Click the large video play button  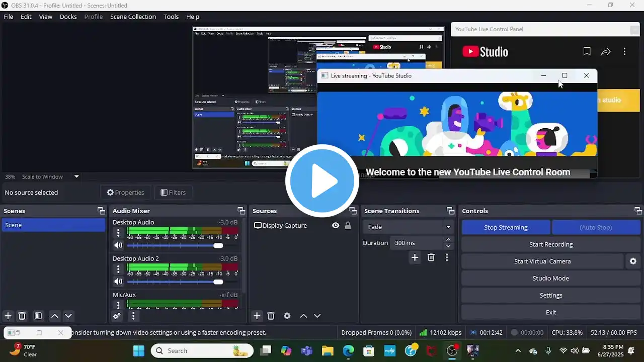322,181
